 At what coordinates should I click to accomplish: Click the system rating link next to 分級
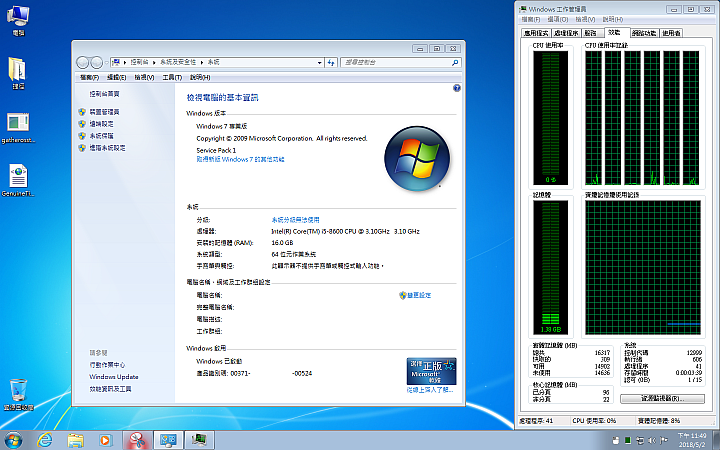[295, 220]
